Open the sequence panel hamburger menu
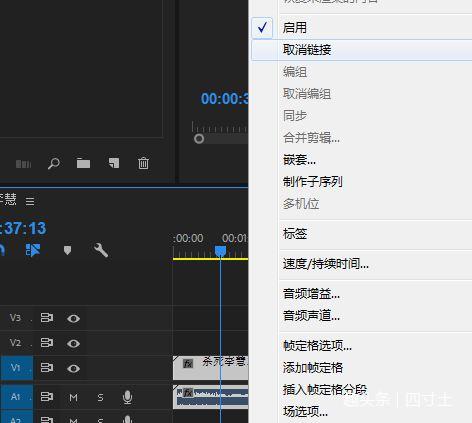The width and height of the screenshot is (472, 423). point(30,201)
